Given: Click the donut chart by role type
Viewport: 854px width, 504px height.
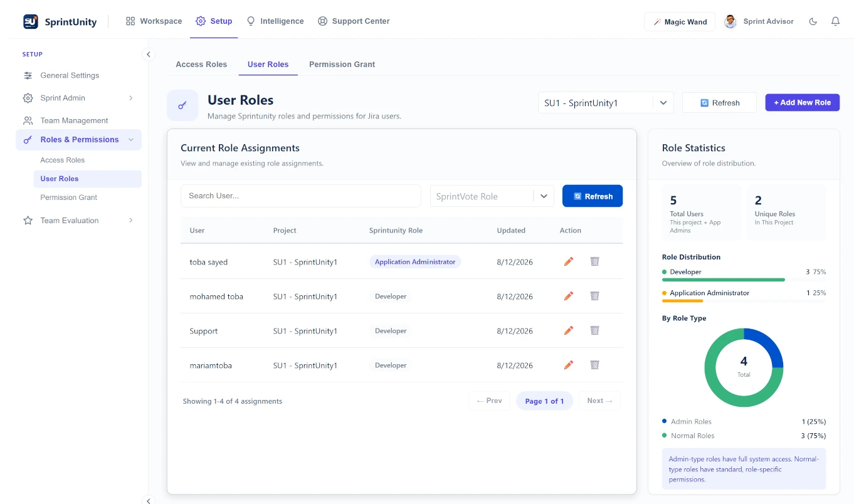Looking at the screenshot, I should click(744, 368).
